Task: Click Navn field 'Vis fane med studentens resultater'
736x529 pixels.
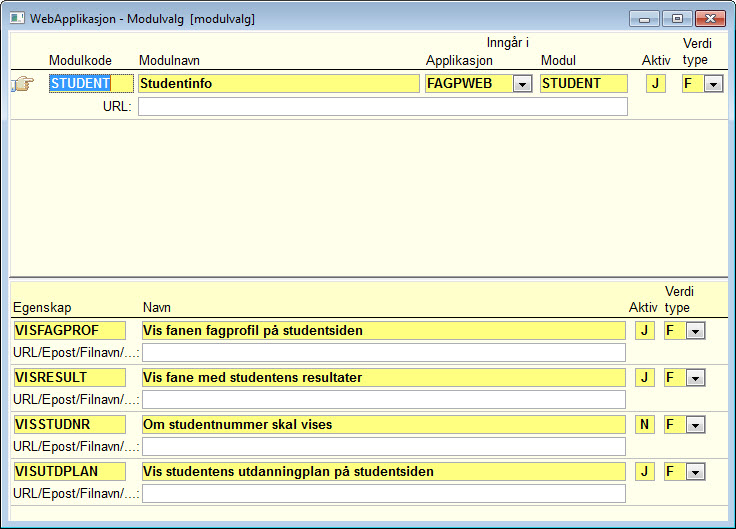Action: click(383, 377)
